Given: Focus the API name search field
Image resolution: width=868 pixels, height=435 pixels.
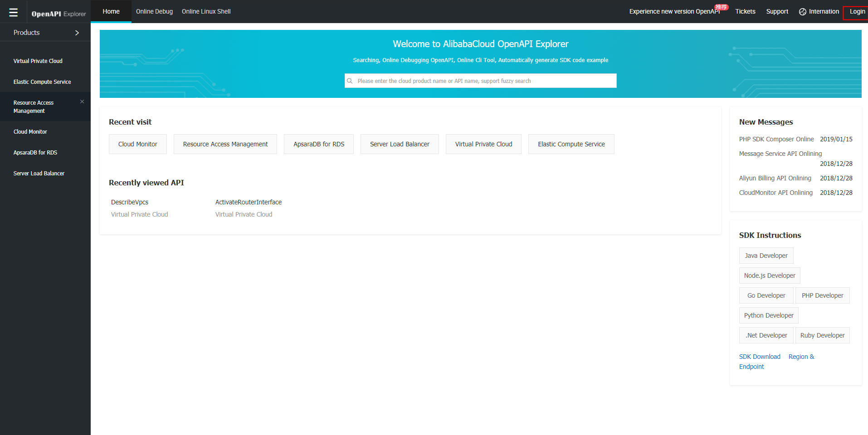Looking at the screenshot, I should 481,81.
